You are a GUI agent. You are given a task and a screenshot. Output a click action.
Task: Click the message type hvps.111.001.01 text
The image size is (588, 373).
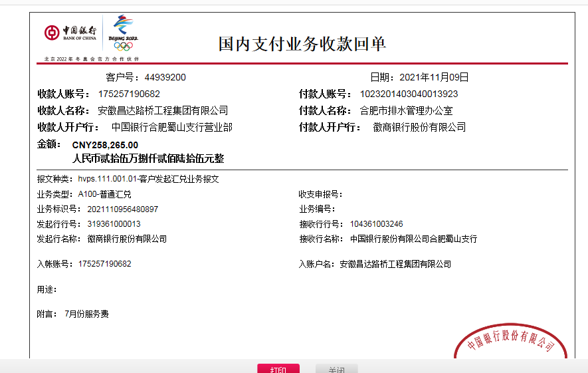[148, 179]
